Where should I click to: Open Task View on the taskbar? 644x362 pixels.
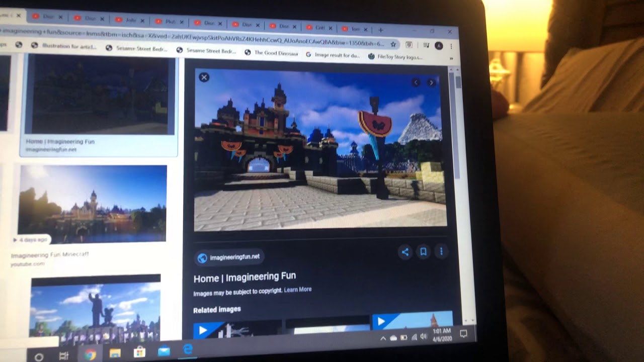coord(64,356)
